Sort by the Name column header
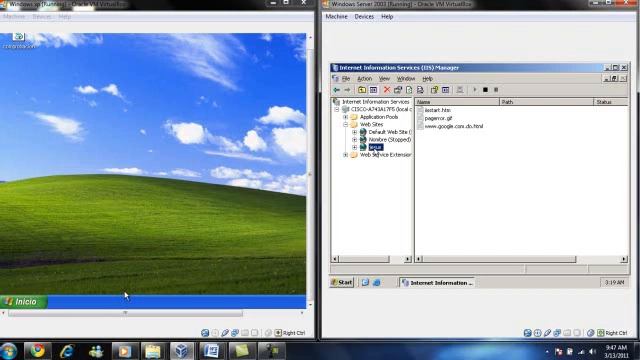Viewport: 640px width, 360px height. pyautogui.click(x=457, y=102)
